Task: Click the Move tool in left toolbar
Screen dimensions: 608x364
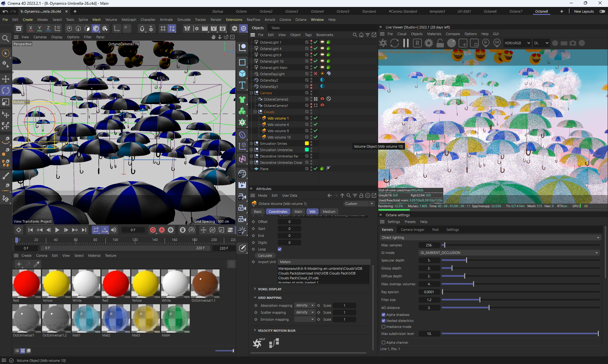Action: (x=6, y=79)
